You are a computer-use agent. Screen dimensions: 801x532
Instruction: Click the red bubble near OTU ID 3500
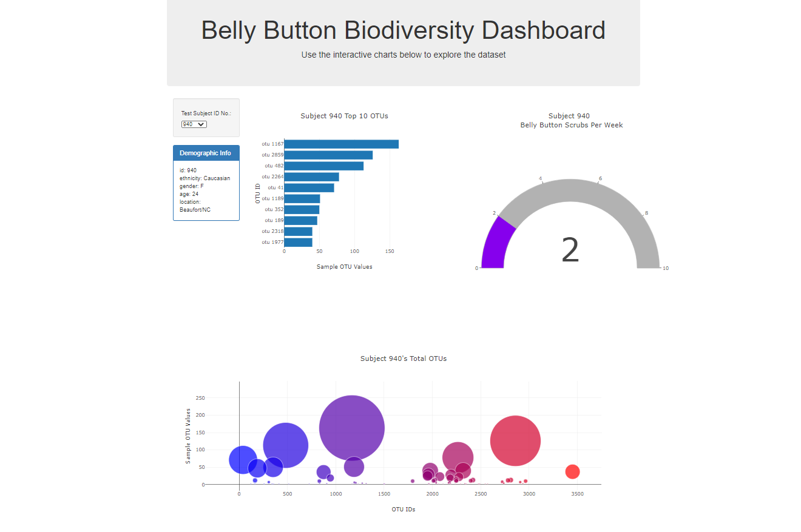[x=572, y=471]
